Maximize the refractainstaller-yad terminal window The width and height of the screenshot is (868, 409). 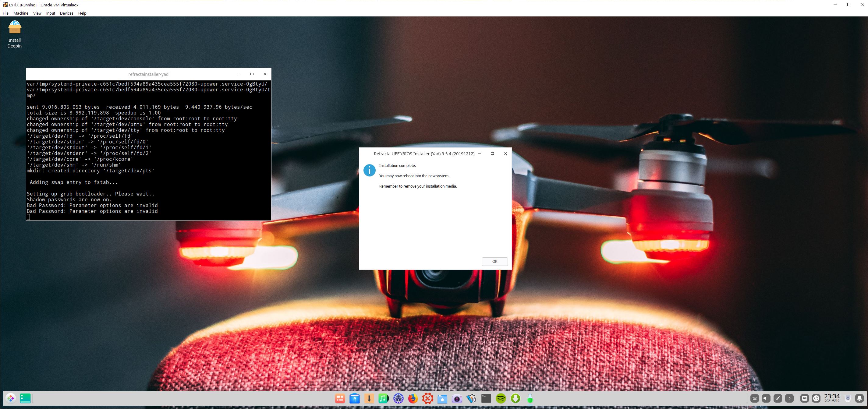click(x=252, y=74)
